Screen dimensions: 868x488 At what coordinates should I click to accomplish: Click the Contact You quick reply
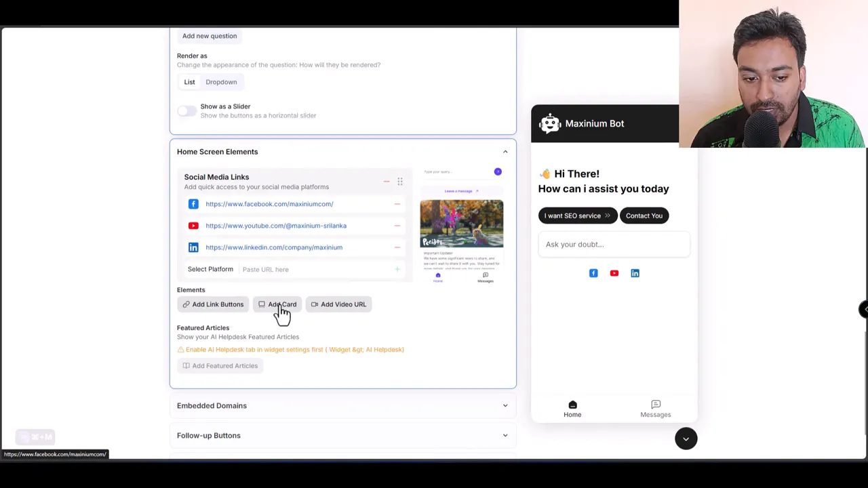(x=644, y=216)
